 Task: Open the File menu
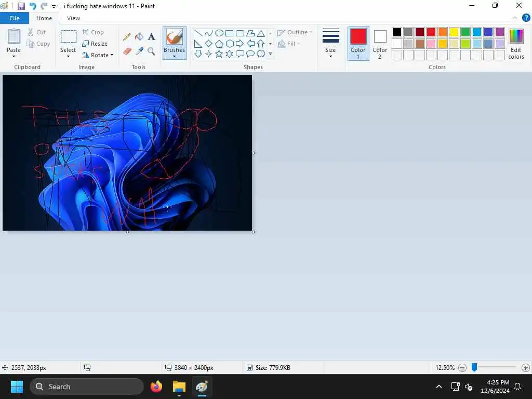(x=15, y=18)
